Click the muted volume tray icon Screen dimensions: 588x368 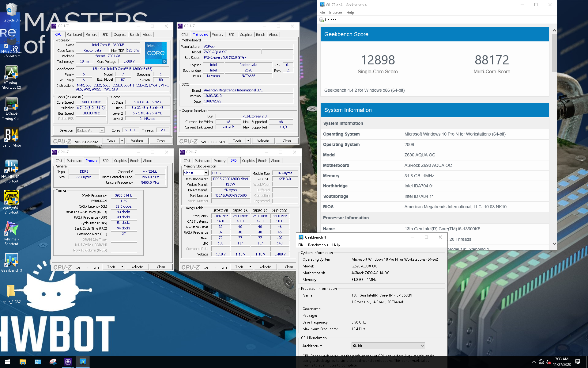548,362
